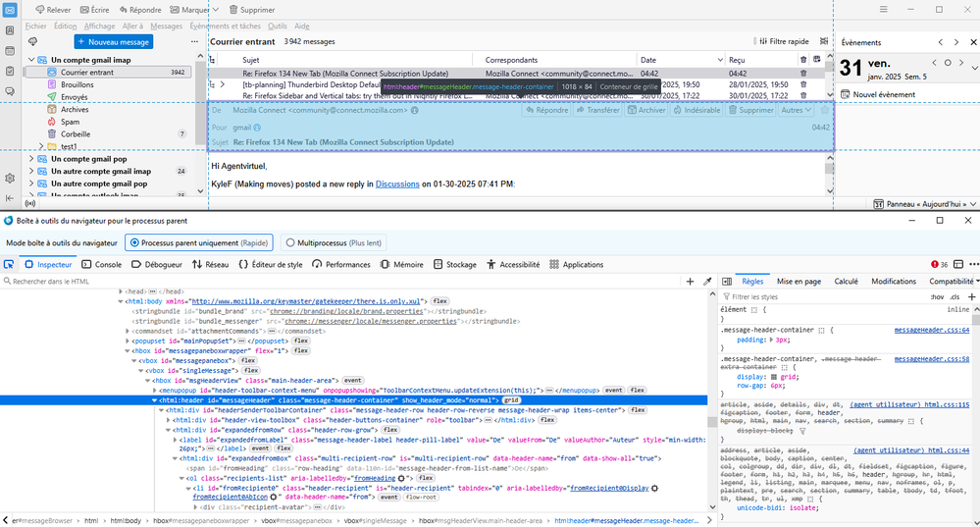The width and height of the screenshot is (980, 527).
Task: Expand the tb-planning thread row
Action: (223, 84)
